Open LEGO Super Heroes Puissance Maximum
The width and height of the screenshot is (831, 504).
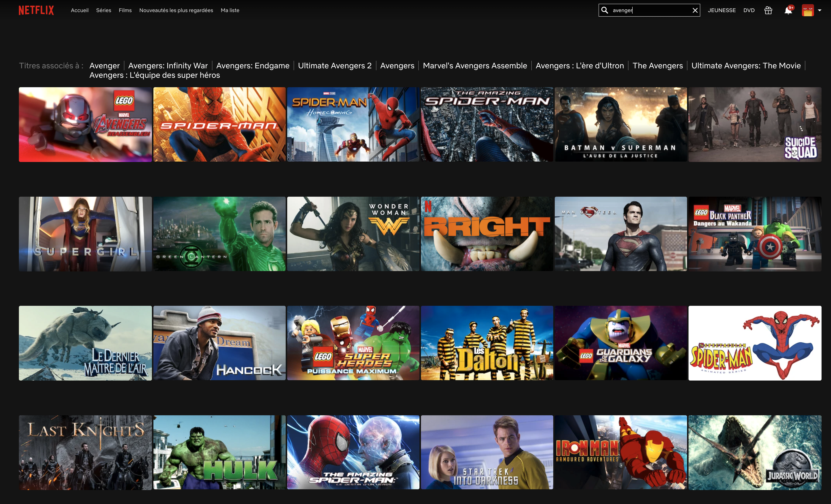click(x=353, y=343)
